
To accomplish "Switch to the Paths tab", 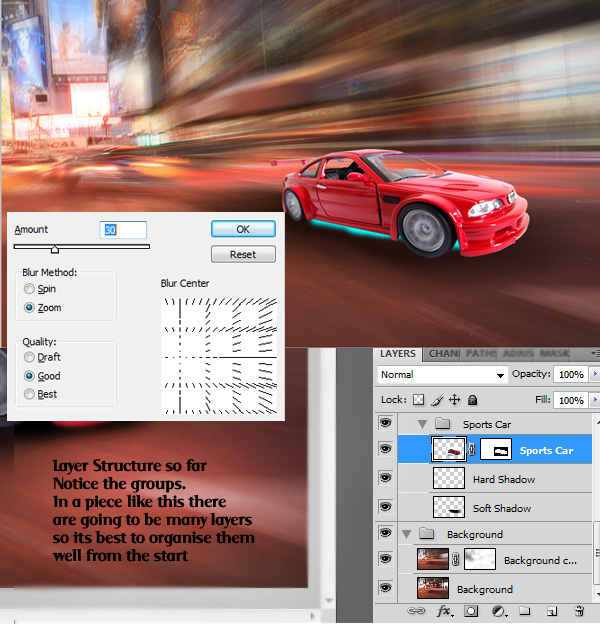I will tap(481, 353).
